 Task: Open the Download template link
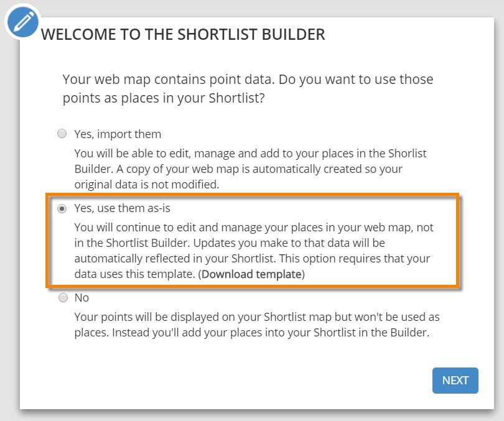pos(251,274)
